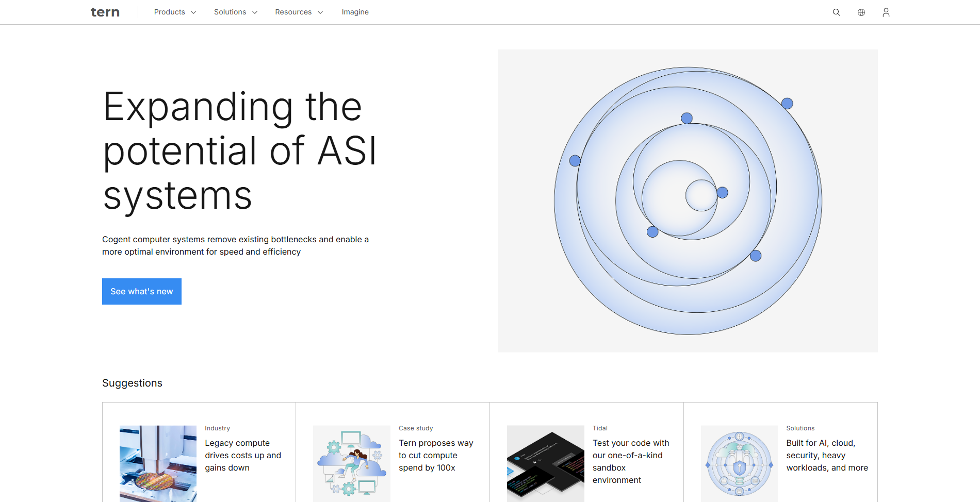
Task: Expand the Products dropdown menu
Action: click(x=174, y=12)
